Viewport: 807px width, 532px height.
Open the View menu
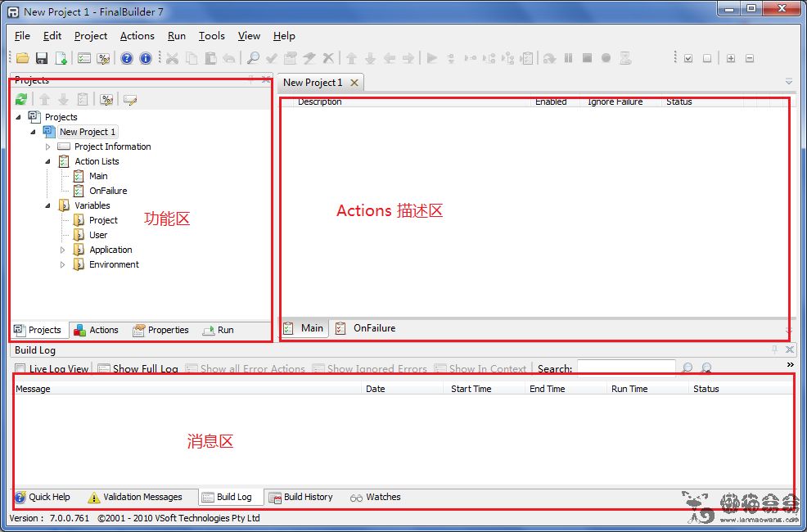[x=249, y=35]
